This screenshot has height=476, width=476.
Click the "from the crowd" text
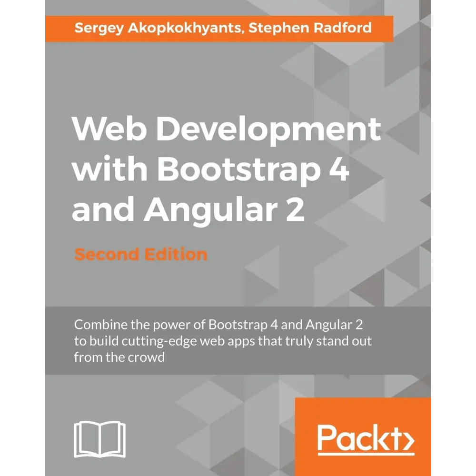pyautogui.click(x=119, y=357)
